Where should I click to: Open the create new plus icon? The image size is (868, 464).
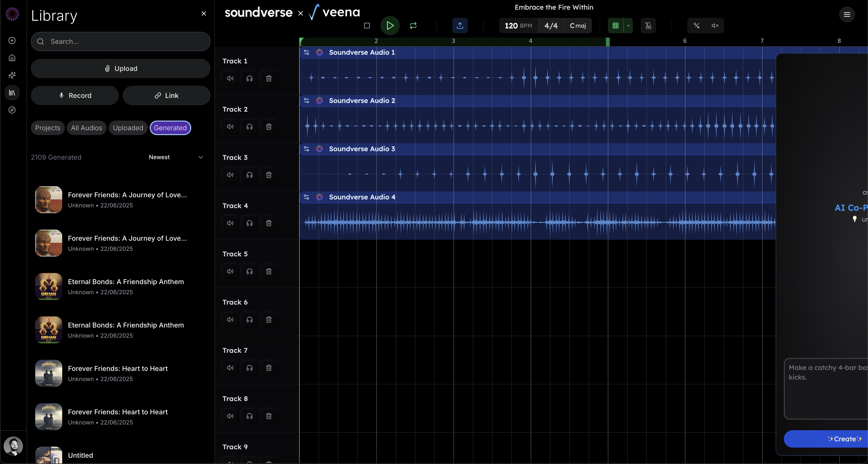12,41
